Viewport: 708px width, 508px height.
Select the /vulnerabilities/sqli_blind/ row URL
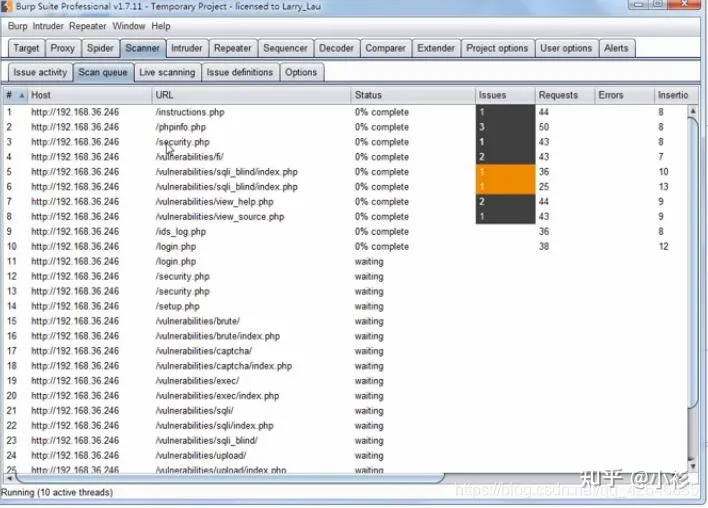click(207, 440)
